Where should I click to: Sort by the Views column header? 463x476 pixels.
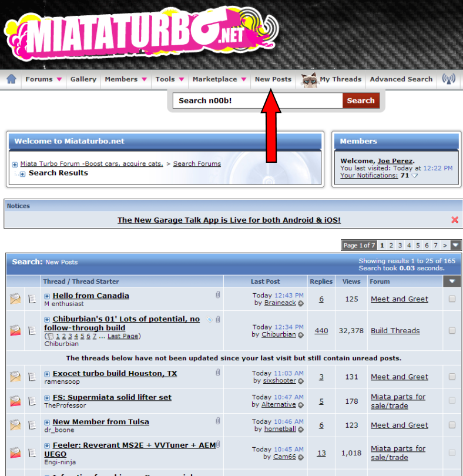[x=351, y=281]
